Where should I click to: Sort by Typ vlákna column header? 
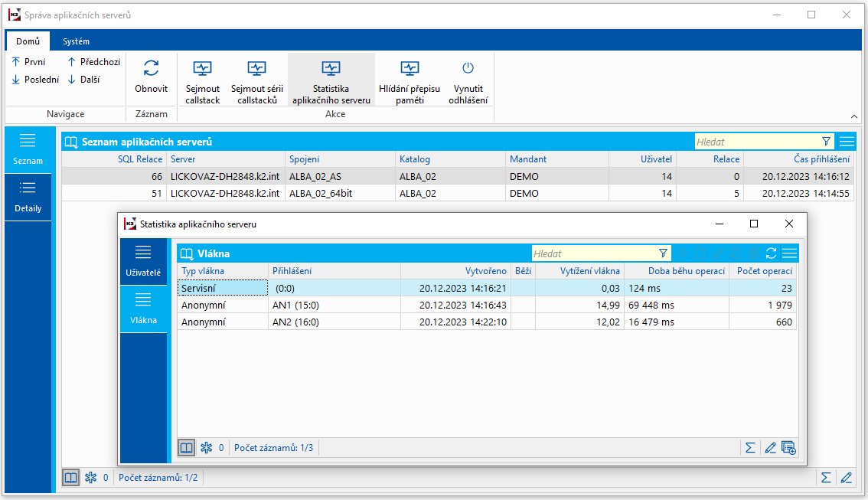pos(223,271)
